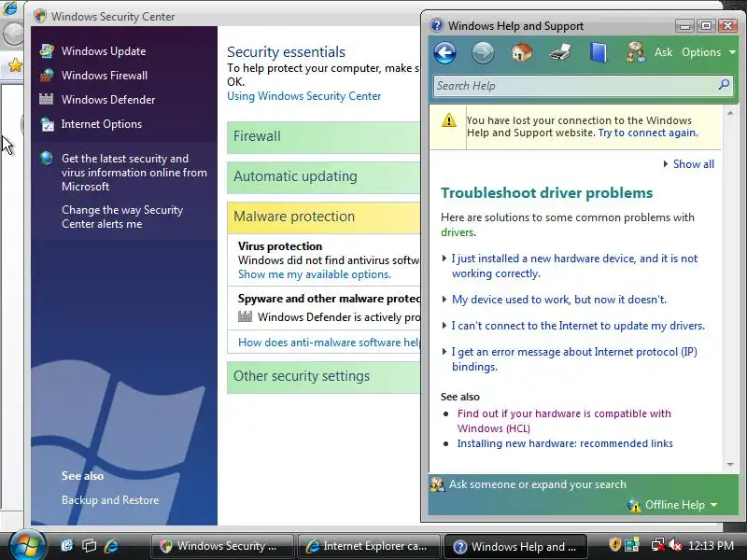Expand Other security settings section

323,376
